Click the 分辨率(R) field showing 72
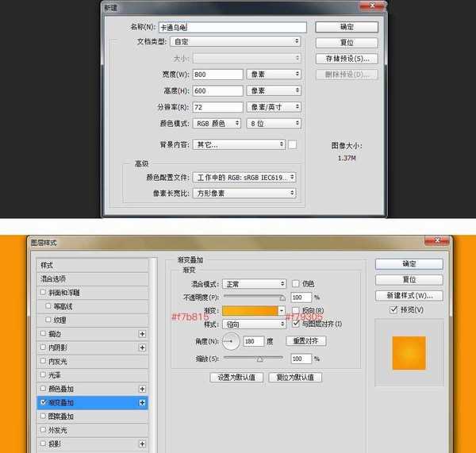This screenshot has width=476, height=453. point(217,107)
